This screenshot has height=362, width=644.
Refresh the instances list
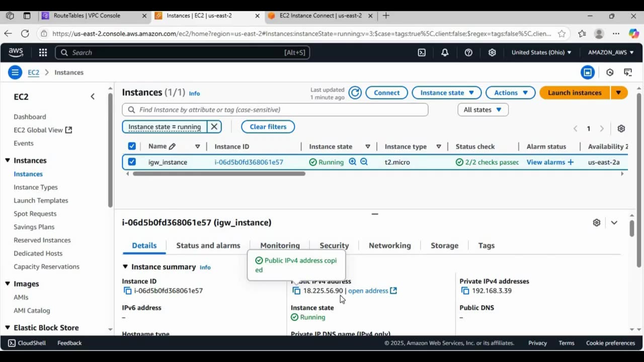[x=355, y=93]
